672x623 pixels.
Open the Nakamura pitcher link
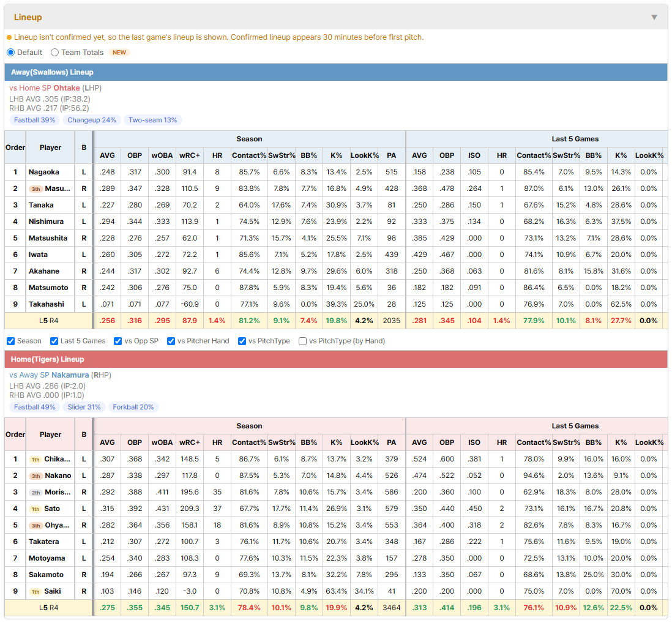(x=70, y=375)
